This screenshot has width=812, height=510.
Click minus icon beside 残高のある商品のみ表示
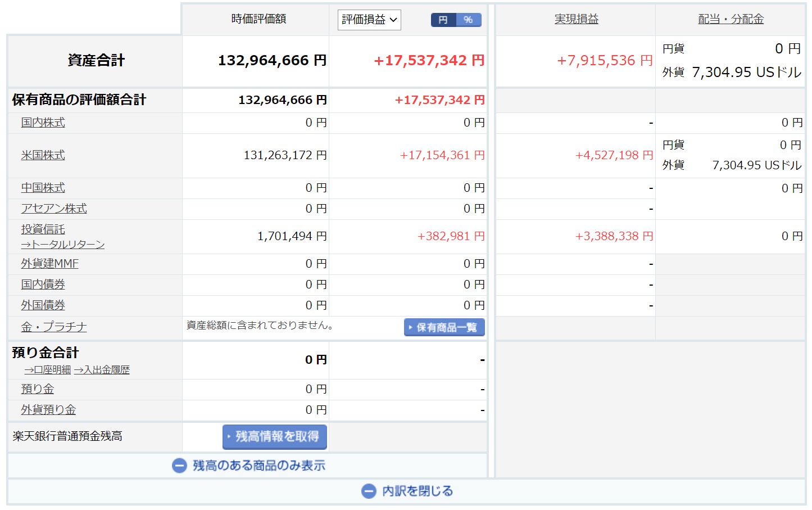coord(179,466)
